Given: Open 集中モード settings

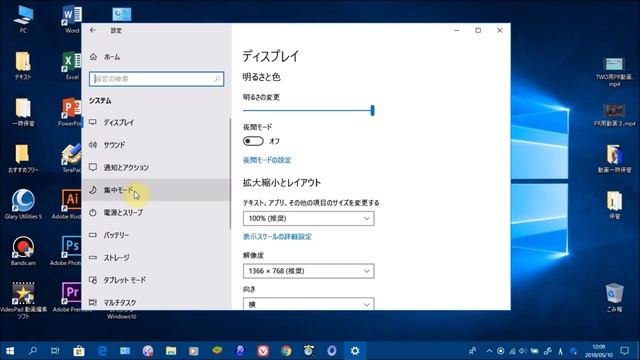Looking at the screenshot, I should pos(156,190).
